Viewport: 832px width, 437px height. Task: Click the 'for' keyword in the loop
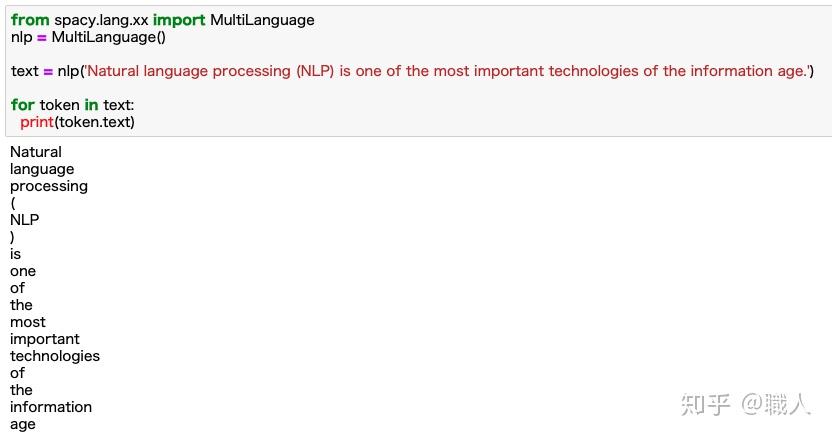pyautogui.click(x=23, y=105)
